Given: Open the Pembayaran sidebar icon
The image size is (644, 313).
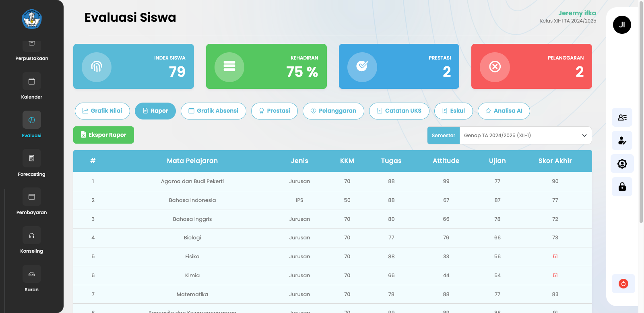Looking at the screenshot, I should point(31,197).
